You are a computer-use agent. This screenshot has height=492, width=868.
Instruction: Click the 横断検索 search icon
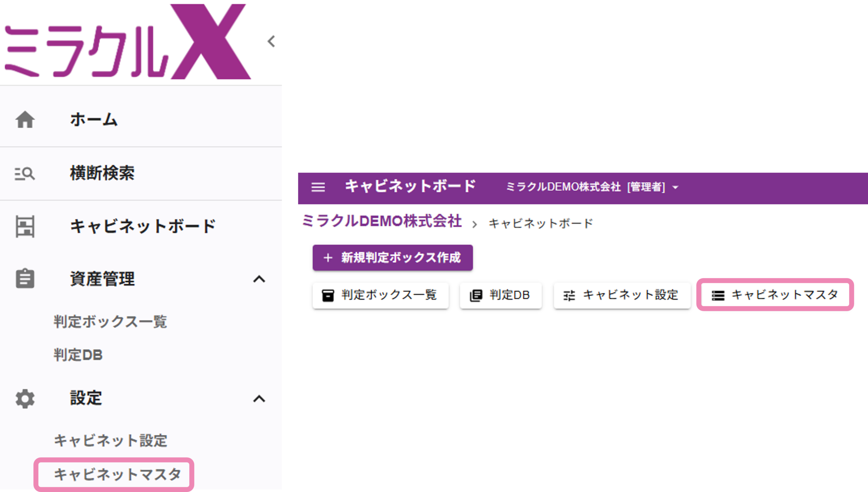coord(25,173)
